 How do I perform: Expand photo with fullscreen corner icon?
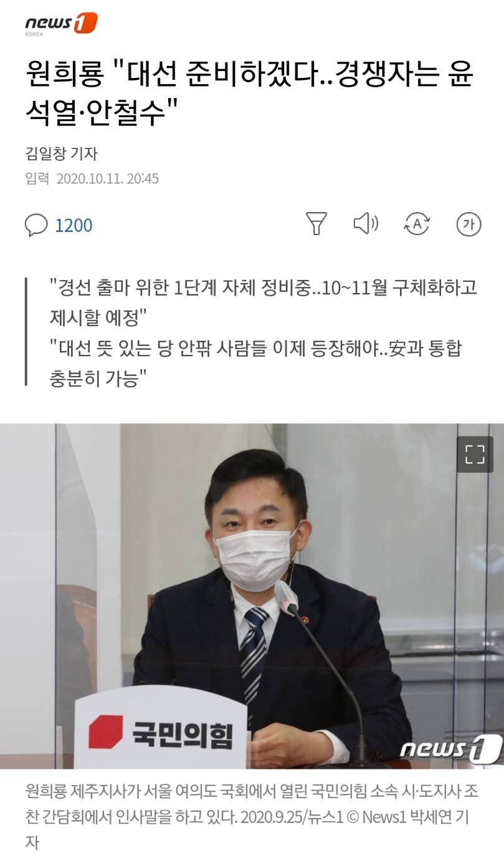(475, 455)
